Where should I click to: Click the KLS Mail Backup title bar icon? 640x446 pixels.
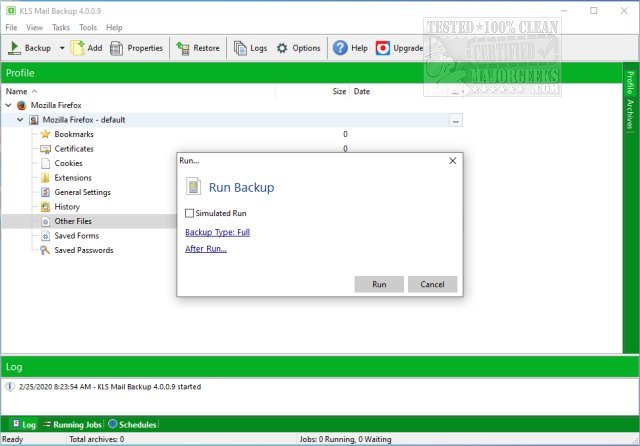[11, 11]
